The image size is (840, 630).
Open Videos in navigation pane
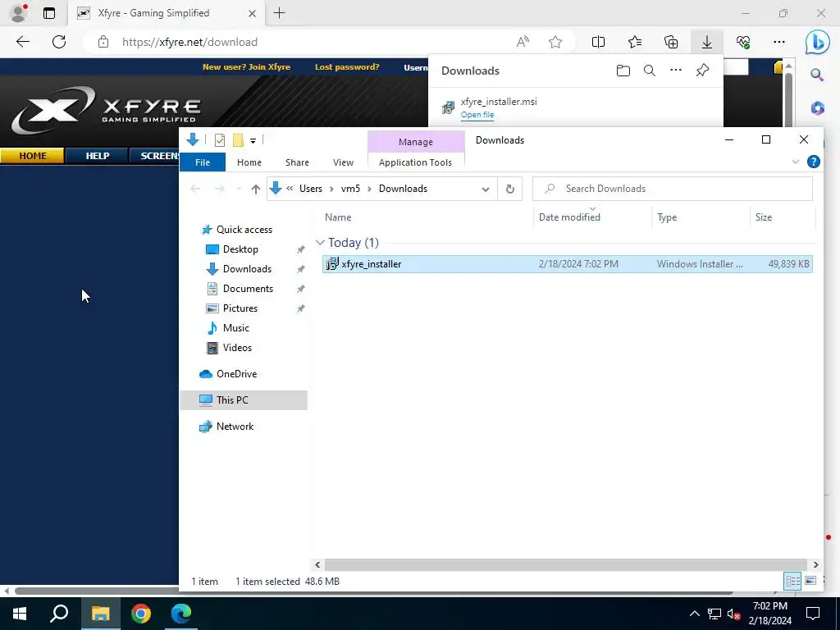click(x=237, y=348)
